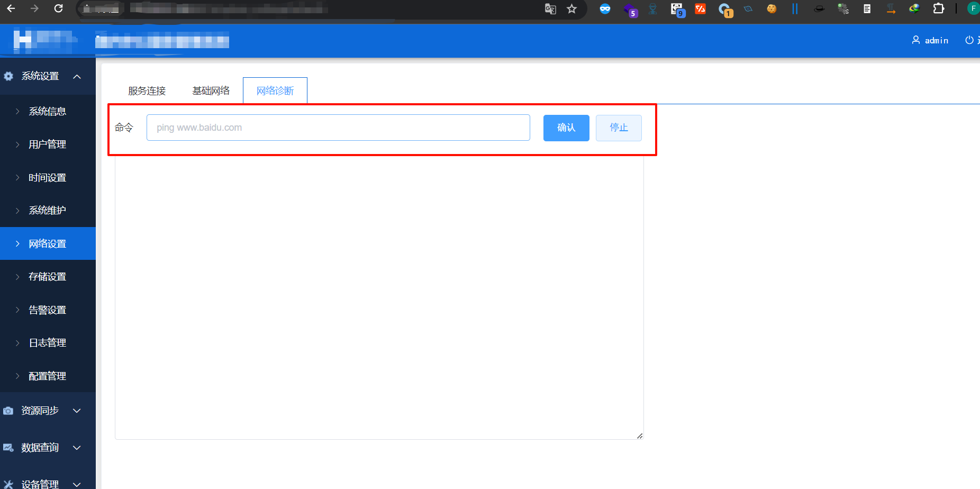Click the power logout icon

[969, 40]
